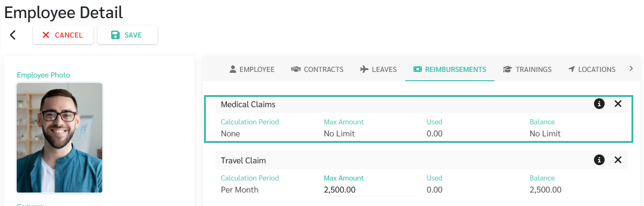The width and height of the screenshot is (644, 206).
Task: Remove Travel Claim with X icon
Action: click(618, 160)
